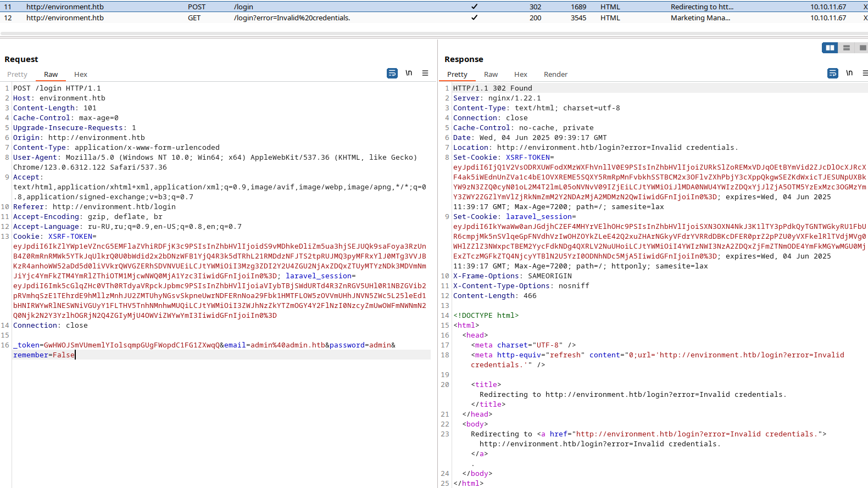This screenshot has width=868, height=488.
Task: Switch to side-by-side request/response layout
Action: point(830,48)
